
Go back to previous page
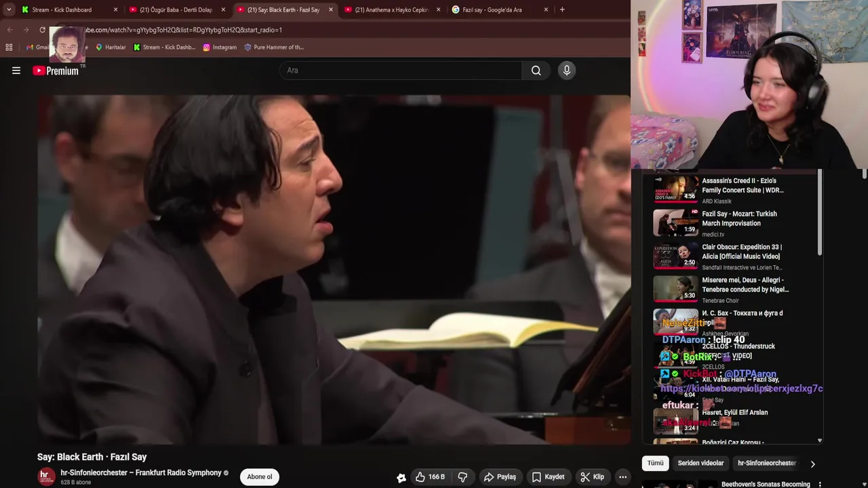click(x=9, y=30)
